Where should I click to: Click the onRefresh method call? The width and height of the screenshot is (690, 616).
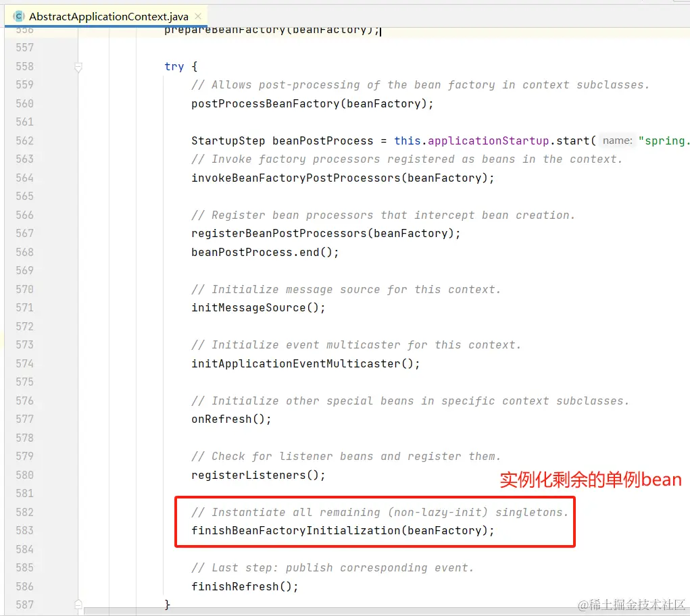[220, 419]
